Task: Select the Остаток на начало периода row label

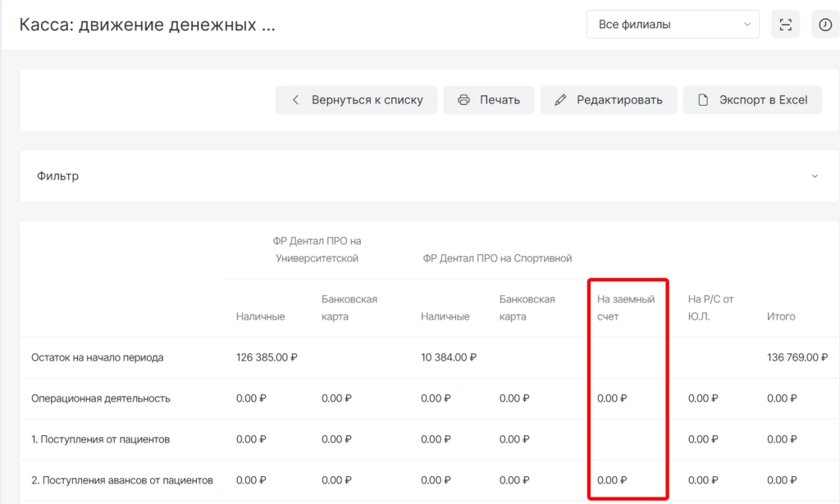Action: coord(97,357)
